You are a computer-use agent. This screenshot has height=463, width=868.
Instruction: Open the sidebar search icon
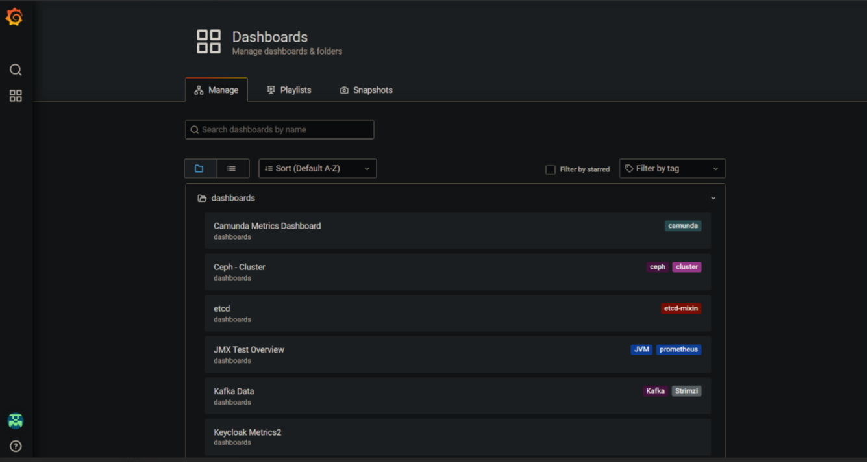[x=16, y=69]
